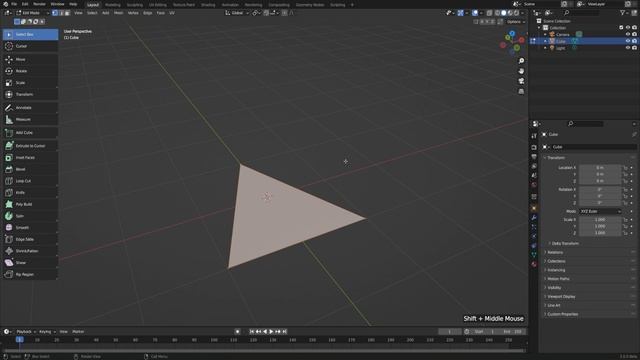Disable Cube render camera icon

tap(634, 41)
